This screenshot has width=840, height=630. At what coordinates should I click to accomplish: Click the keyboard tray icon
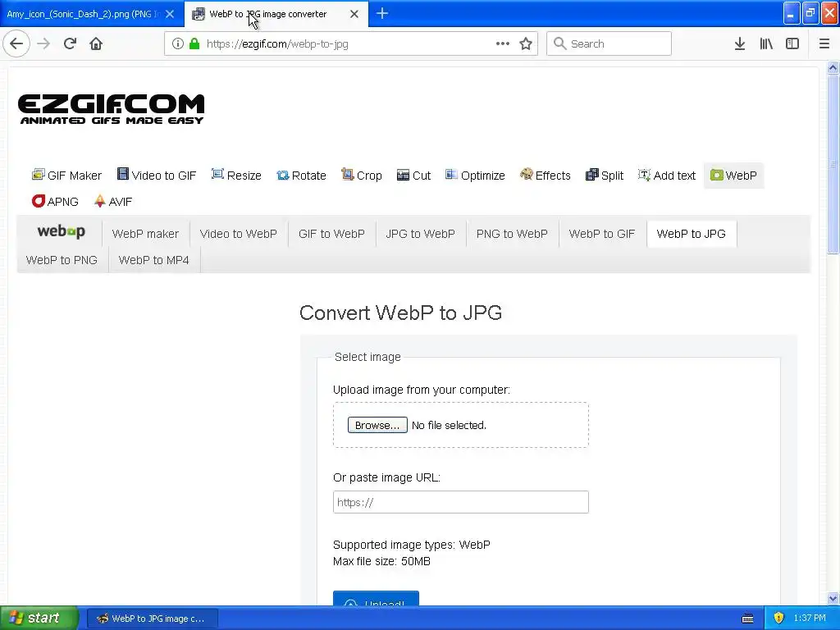tap(747, 619)
